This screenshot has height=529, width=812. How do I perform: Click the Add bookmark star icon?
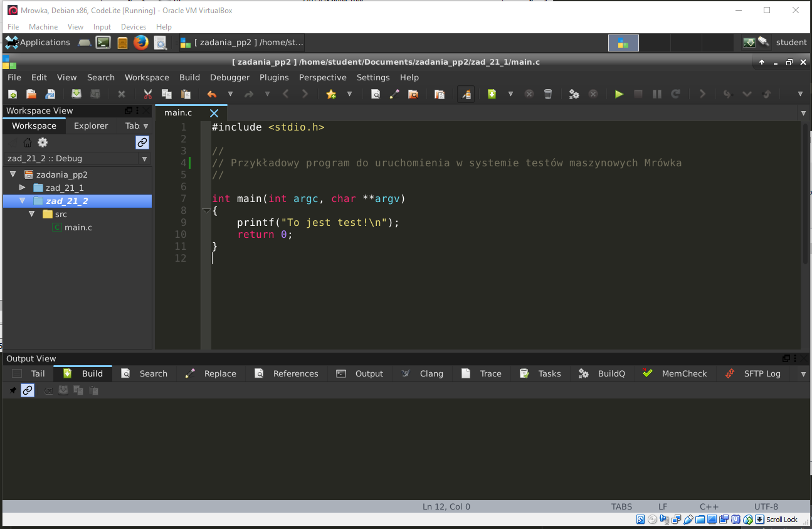click(331, 94)
